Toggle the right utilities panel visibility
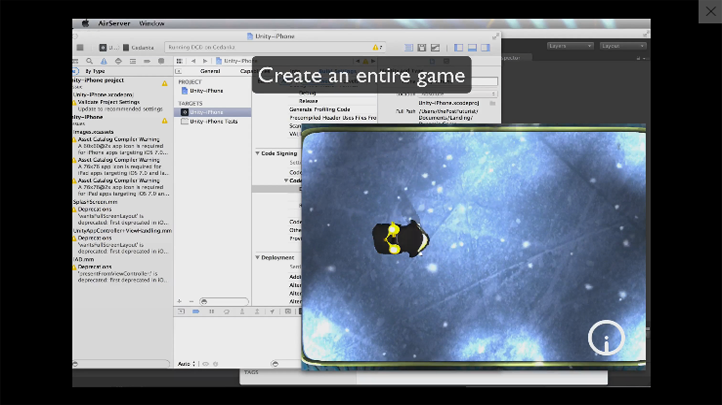 (485, 47)
